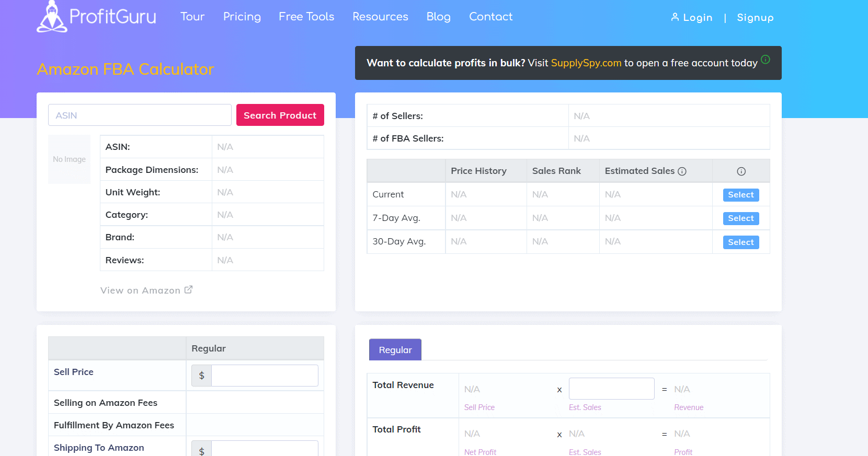The height and width of the screenshot is (456, 868).
Task: Open the Resources menu
Action: (x=380, y=17)
